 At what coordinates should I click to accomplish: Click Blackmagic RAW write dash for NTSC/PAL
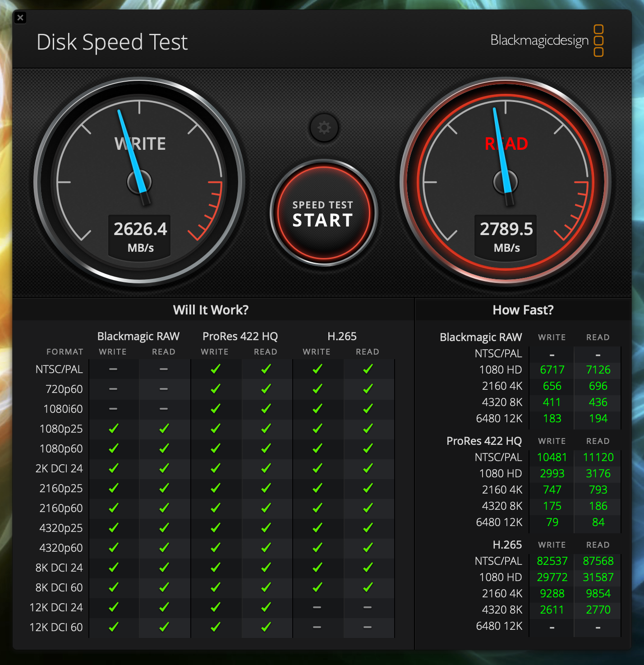(x=113, y=369)
